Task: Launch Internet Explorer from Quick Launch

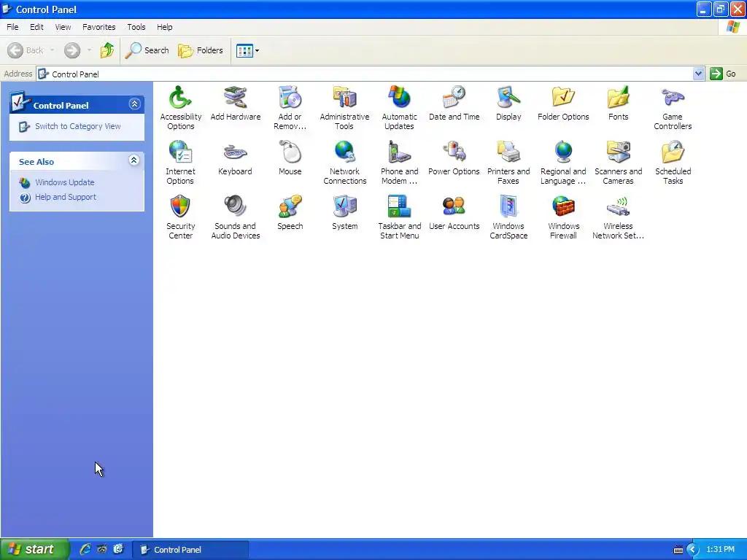Action: coord(85,549)
